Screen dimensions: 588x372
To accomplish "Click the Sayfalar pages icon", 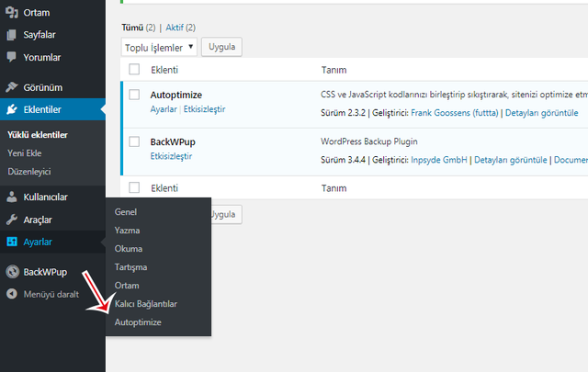I will (12, 35).
